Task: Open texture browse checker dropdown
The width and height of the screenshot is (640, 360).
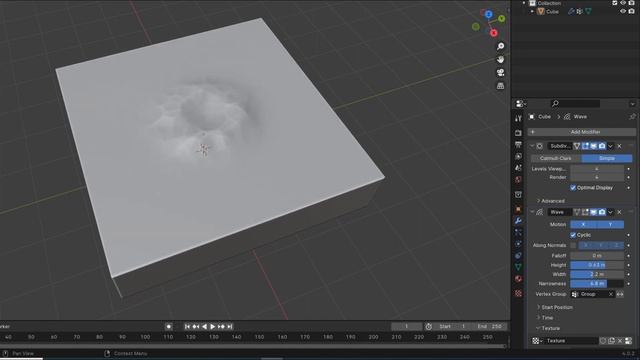Action: point(537,341)
